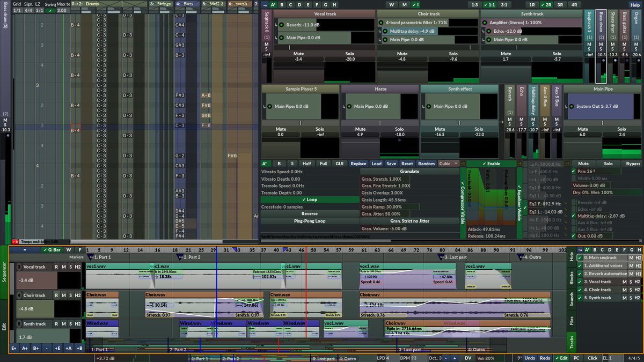This screenshot has width=644, height=362.
Task: Select mixer configuration H in top bar
Action: click(x=334, y=4)
